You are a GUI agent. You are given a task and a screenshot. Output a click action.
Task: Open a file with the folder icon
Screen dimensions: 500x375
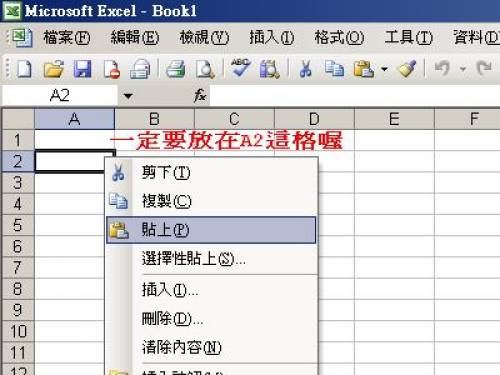point(53,69)
